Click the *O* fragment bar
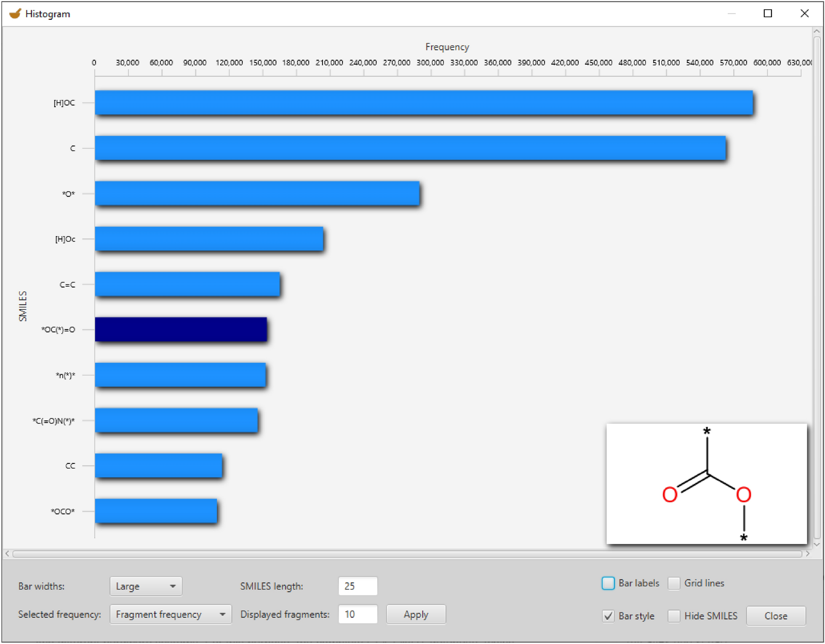The height and width of the screenshot is (644, 825). click(257, 194)
